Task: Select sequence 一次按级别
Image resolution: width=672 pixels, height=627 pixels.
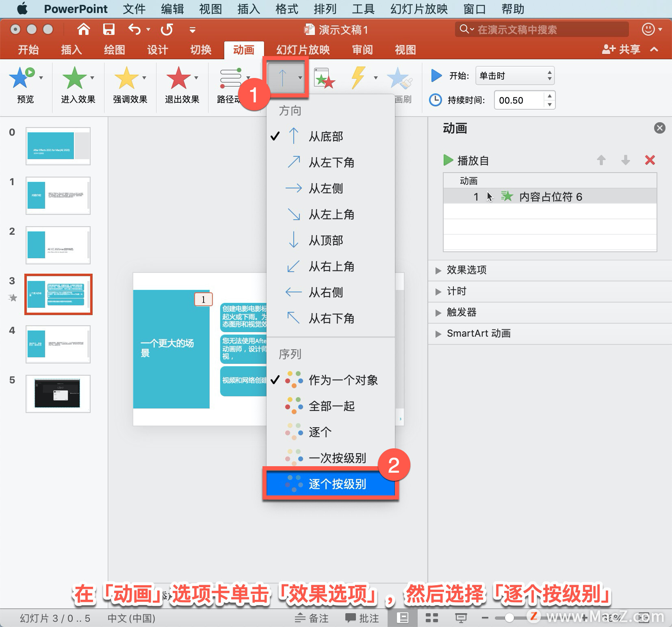Action: (331, 458)
